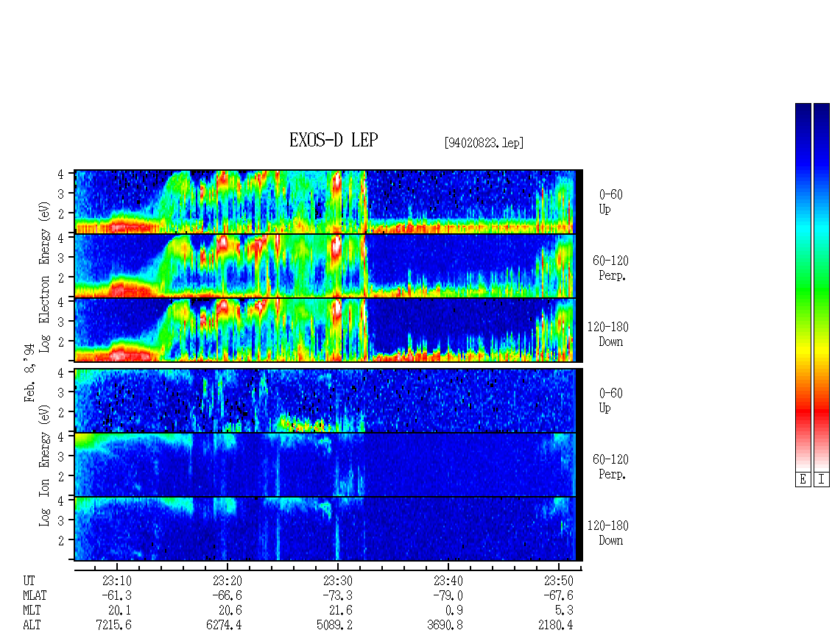Click the MLT value 20.6

(x=230, y=611)
